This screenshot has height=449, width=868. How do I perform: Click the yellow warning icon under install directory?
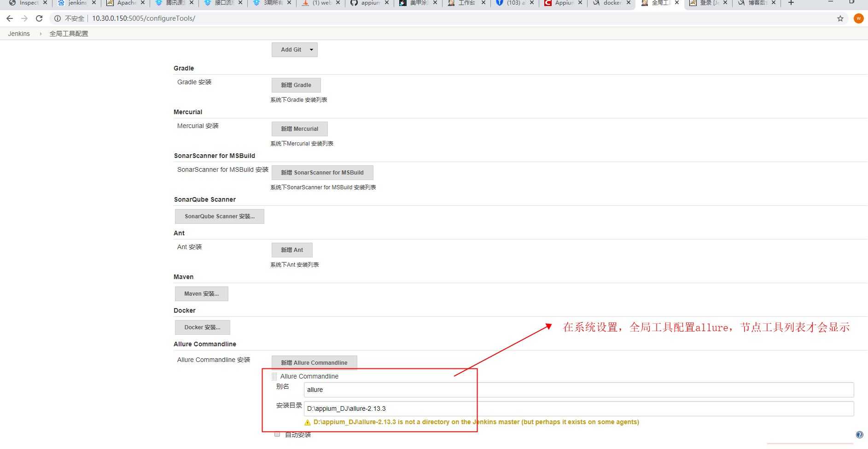[x=308, y=422]
